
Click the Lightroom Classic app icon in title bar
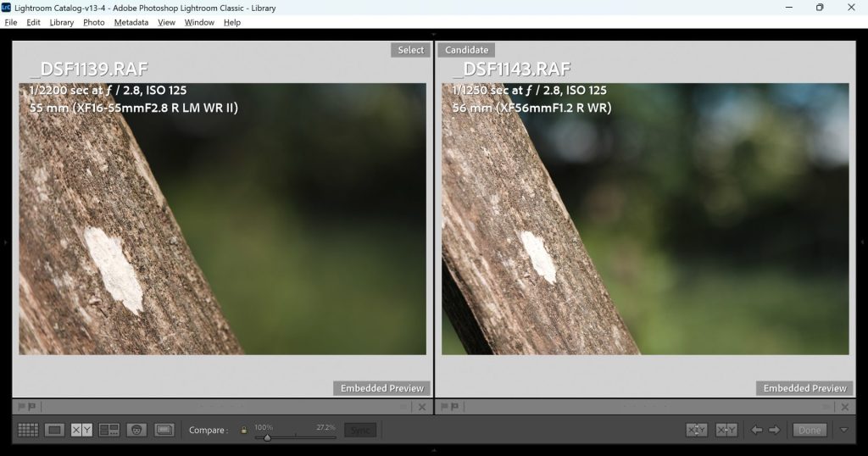6,7
